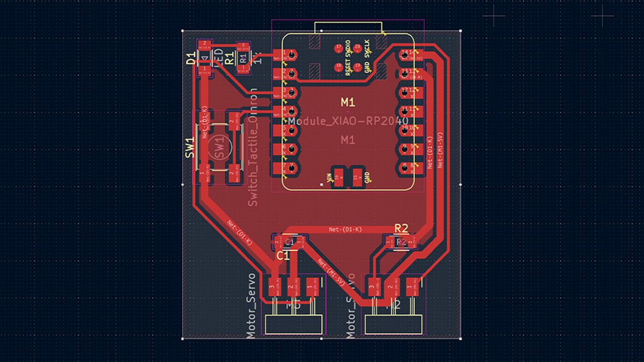Viewport: 644px width, 362px height.
Task: Click pad 4 on the XIAO module
Action: click(285, 111)
